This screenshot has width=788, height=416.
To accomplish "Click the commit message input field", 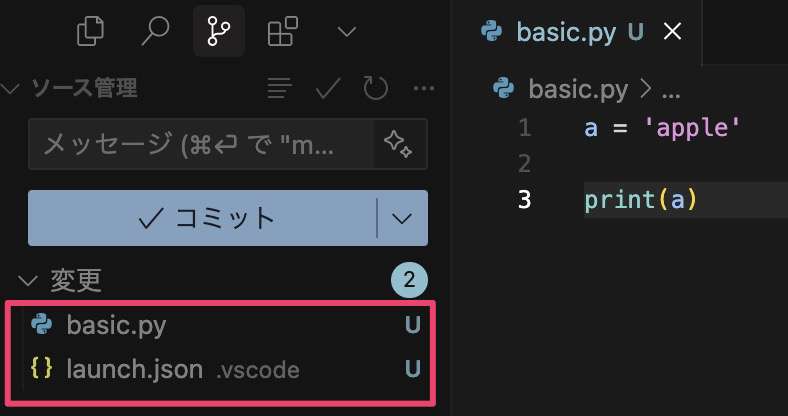I will tap(201, 144).
